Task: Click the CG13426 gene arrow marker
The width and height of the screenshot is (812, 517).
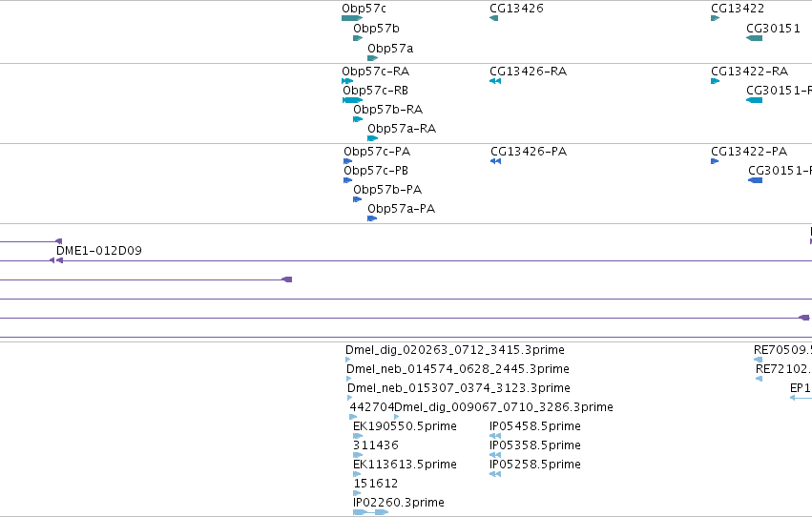Action: (x=494, y=18)
